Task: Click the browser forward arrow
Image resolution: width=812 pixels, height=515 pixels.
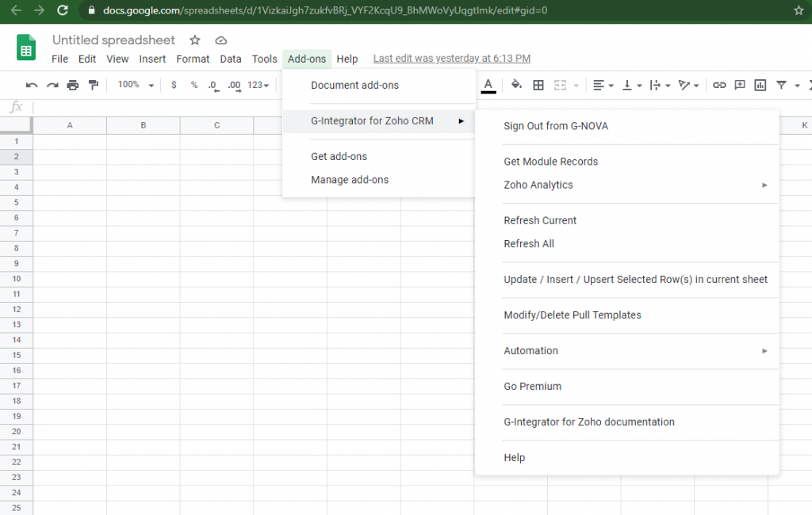Action: [40, 10]
